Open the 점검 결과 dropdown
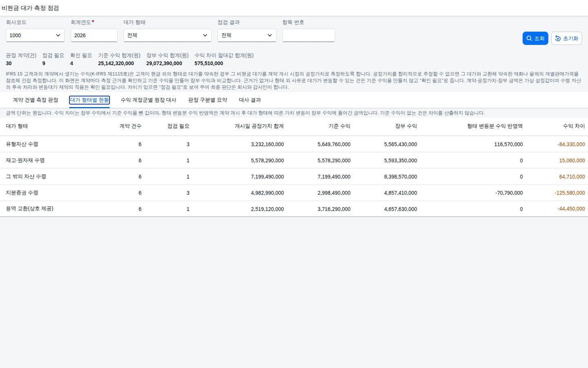The height and width of the screenshot is (368, 588). tap(247, 35)
